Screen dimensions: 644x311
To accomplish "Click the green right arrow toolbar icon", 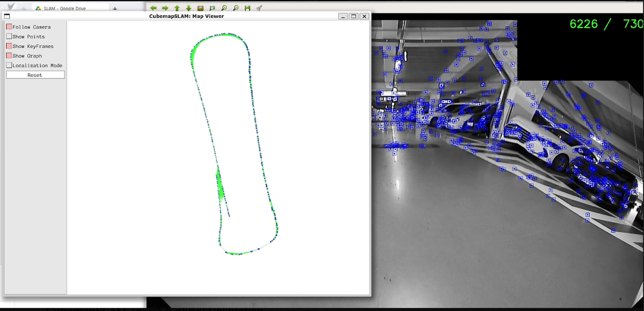I will coord(165,8).
